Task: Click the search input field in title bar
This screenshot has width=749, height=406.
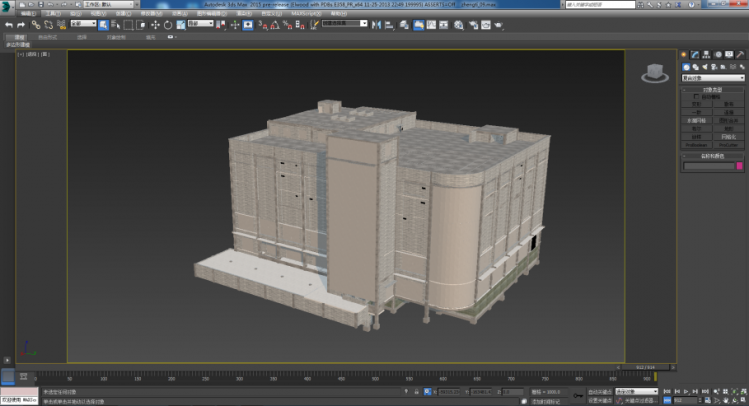Action: [600, 6]
